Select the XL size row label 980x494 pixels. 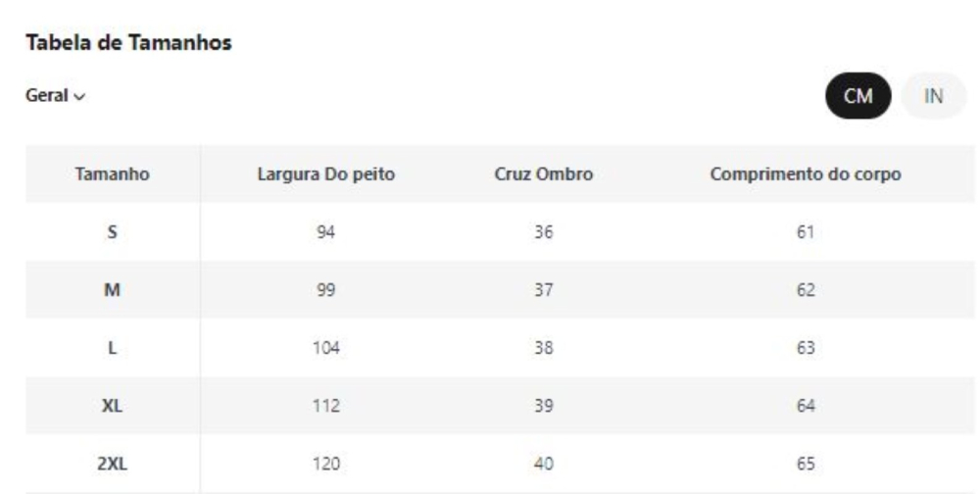(112, 406)
